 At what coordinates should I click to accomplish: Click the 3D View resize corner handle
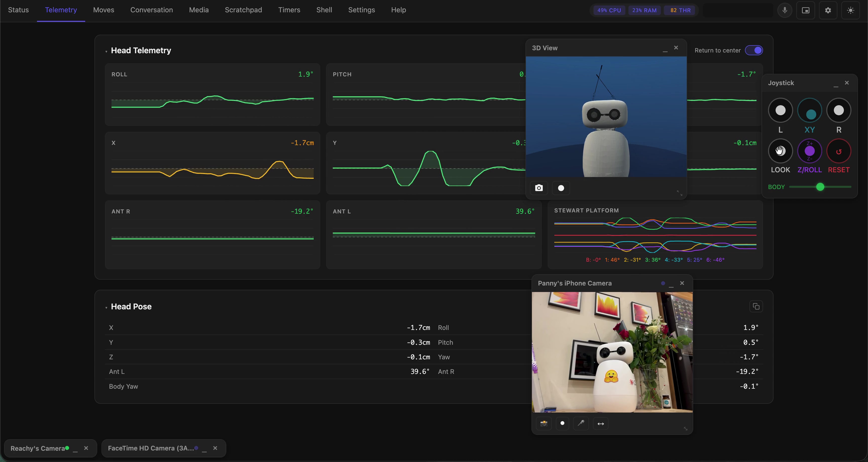click(679, 193)
